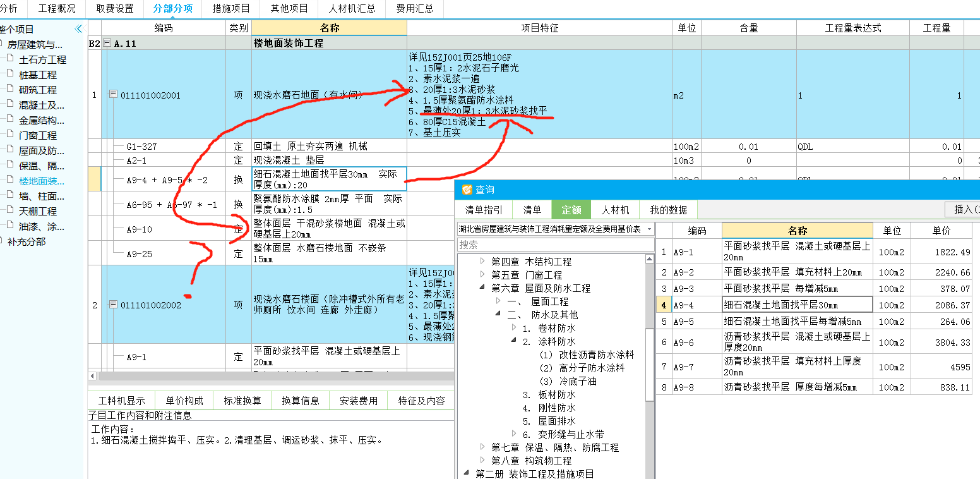
Task: Select 清单 tab in query dialog
Action: tap(532, 210)
